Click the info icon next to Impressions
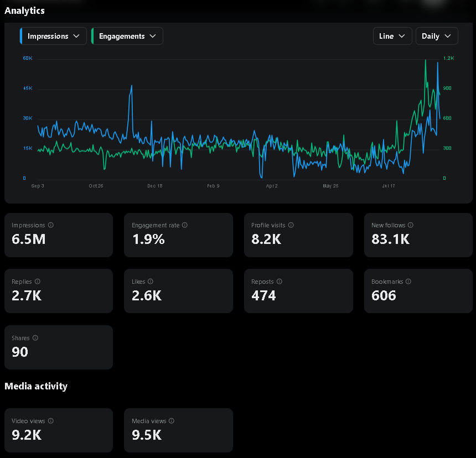The image size is (476, 458). [x=51, y=225]
